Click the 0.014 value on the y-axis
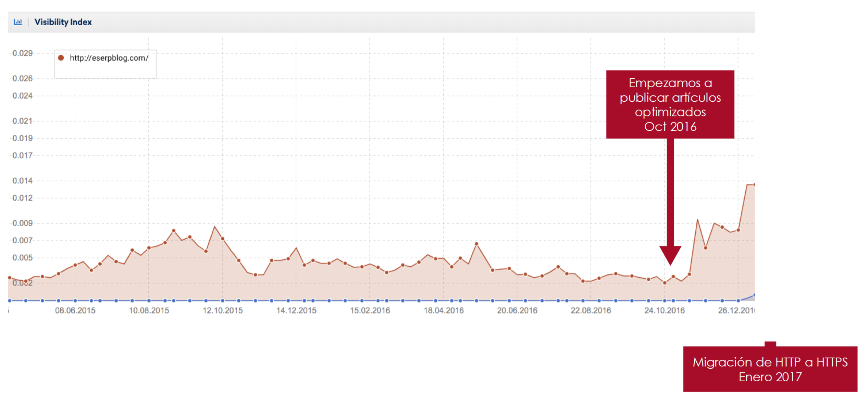 pyautogui.click(x=22, y=180)
